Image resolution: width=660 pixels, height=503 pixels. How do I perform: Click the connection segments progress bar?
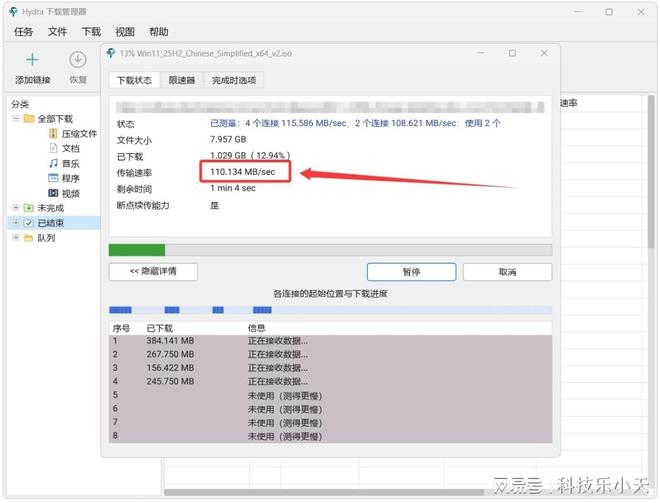coord(330,310)
